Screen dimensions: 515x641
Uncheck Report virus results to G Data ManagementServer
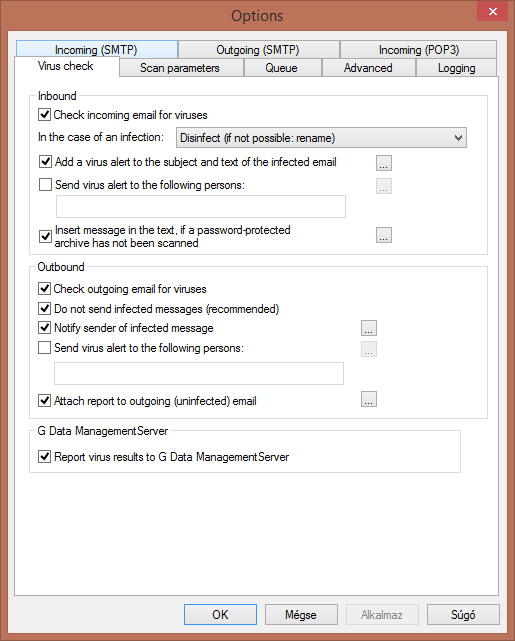click(44, 456)
